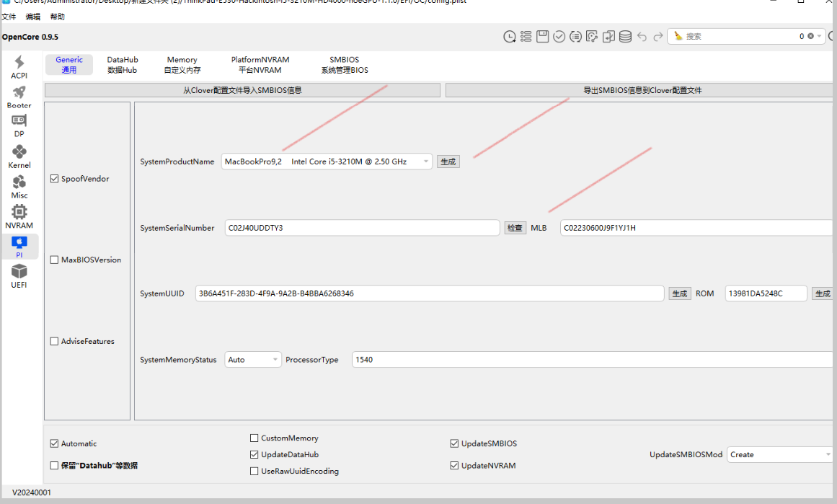
Task: Select the PI section in sidebar
Action: 19,247
